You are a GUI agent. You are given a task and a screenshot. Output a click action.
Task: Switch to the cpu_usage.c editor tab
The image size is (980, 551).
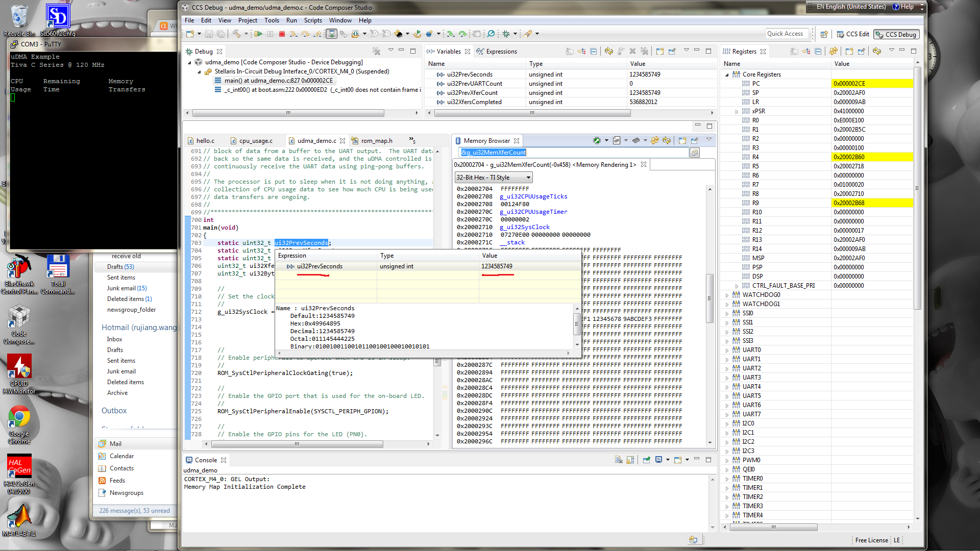point(255,141)
